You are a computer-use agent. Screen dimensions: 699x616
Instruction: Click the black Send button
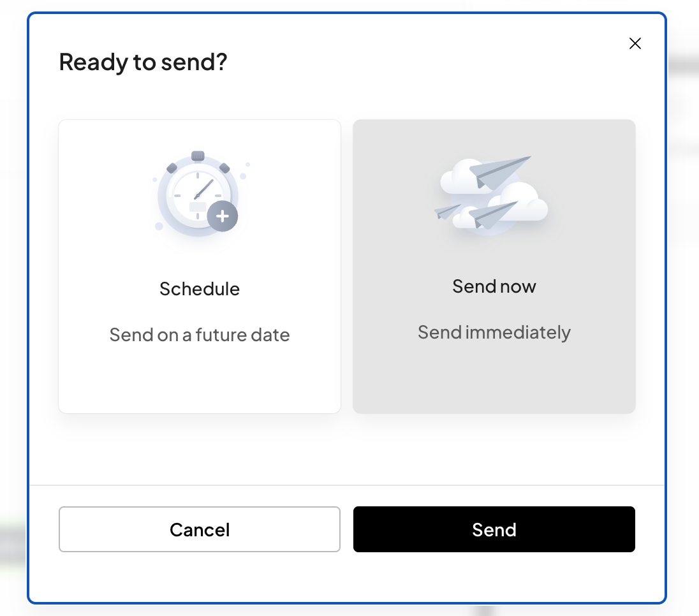coord(494,529)
